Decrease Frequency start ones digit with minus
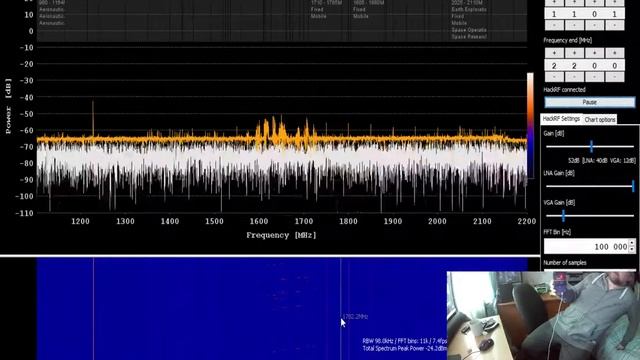Image resolution: width=640 pixels, height=360 pixels. (614, 25)
